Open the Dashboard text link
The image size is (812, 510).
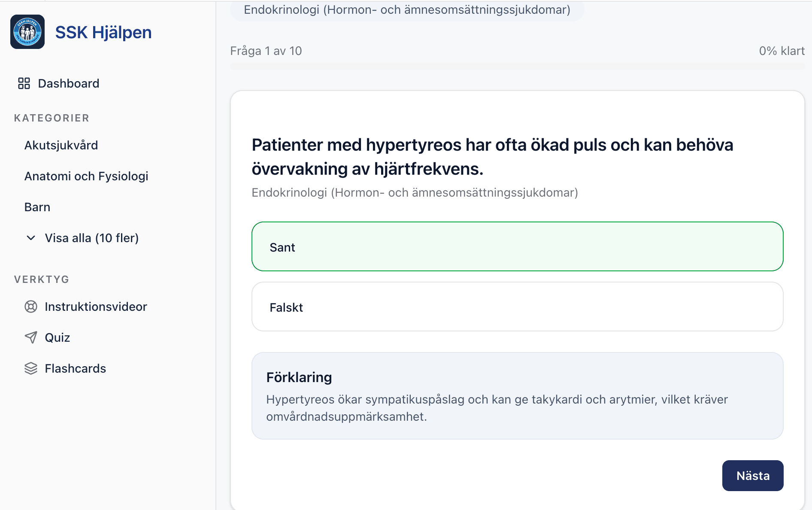(x=69, y=83)
